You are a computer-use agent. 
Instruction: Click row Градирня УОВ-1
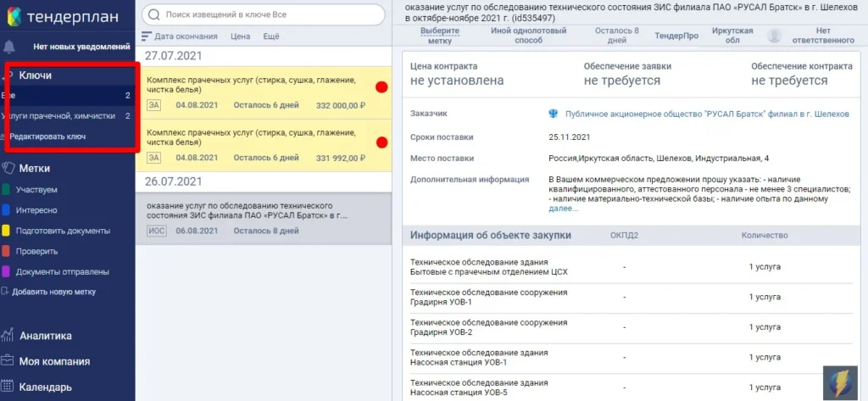tap(630, 297)
